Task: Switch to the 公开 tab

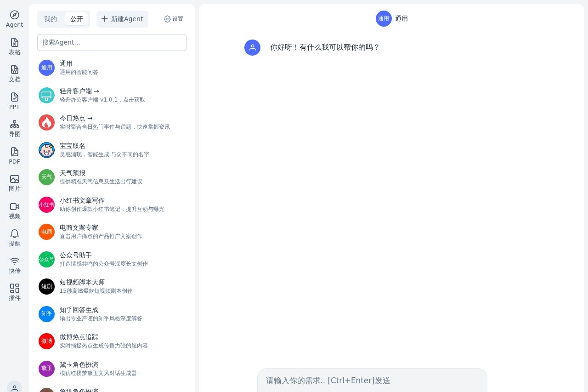Action: click(76, 19)
